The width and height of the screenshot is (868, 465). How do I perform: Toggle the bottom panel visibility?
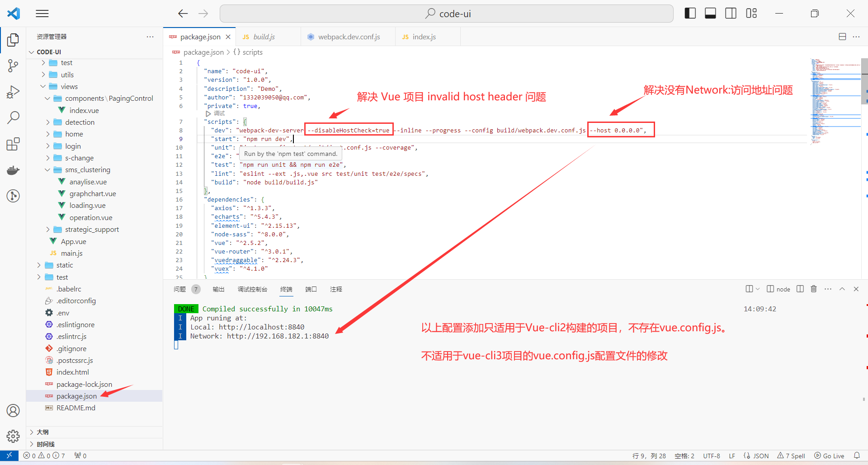[x=710, y=14]
